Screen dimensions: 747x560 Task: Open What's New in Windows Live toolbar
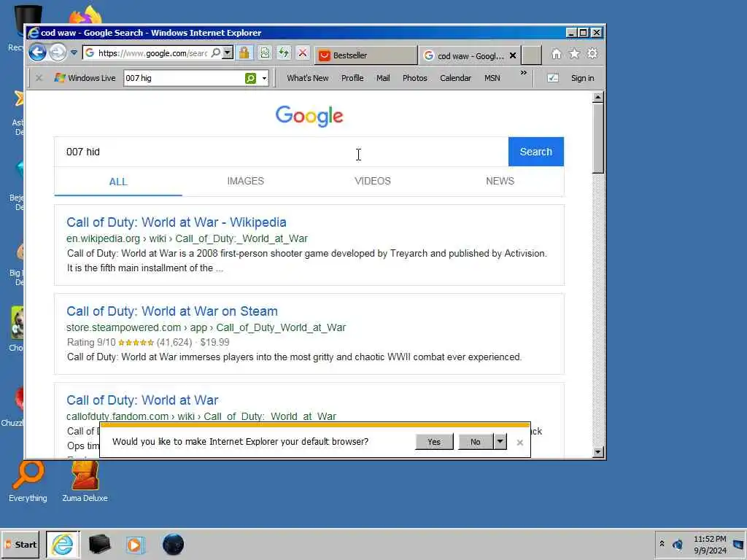click(x=307, y=78)
